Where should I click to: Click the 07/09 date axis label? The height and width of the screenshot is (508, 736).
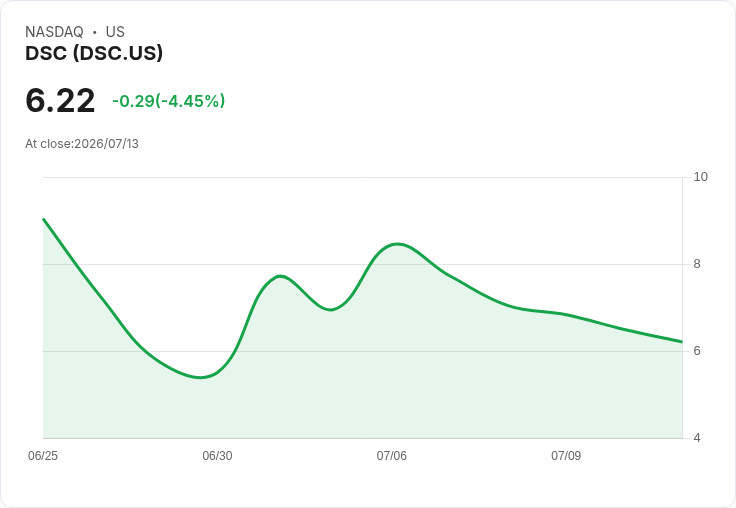[x=566, y=456]
